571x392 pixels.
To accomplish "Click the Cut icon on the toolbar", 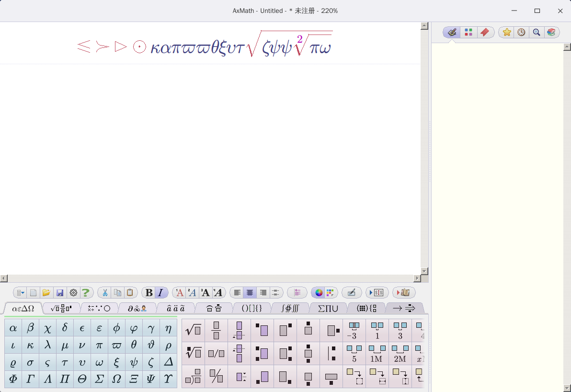I will pos(104,292).
